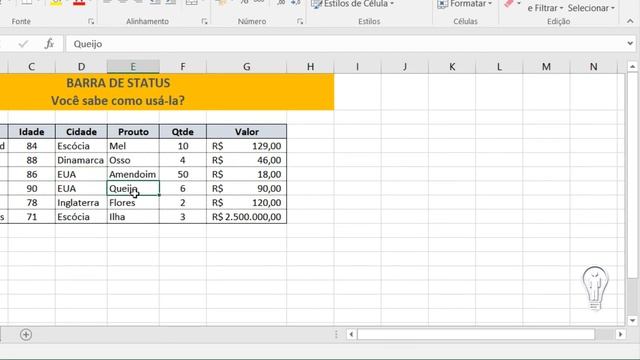
Task: Expand the formula bar
Action: click(x=630, y=43)
